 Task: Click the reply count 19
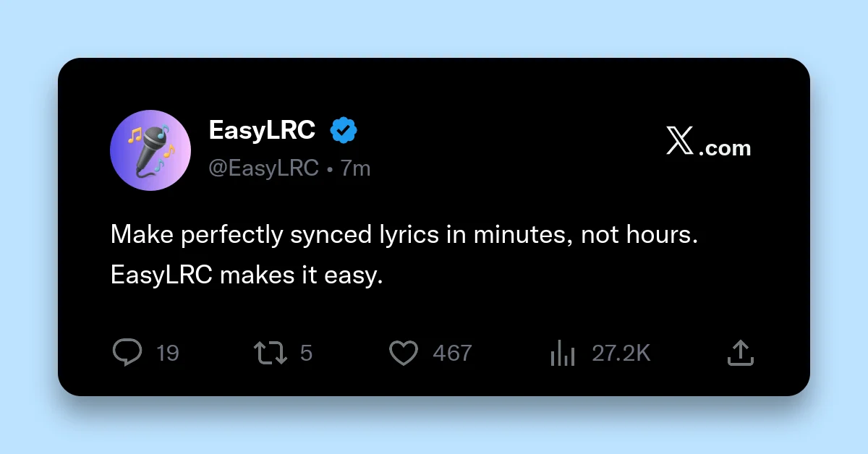pos(168,354)
